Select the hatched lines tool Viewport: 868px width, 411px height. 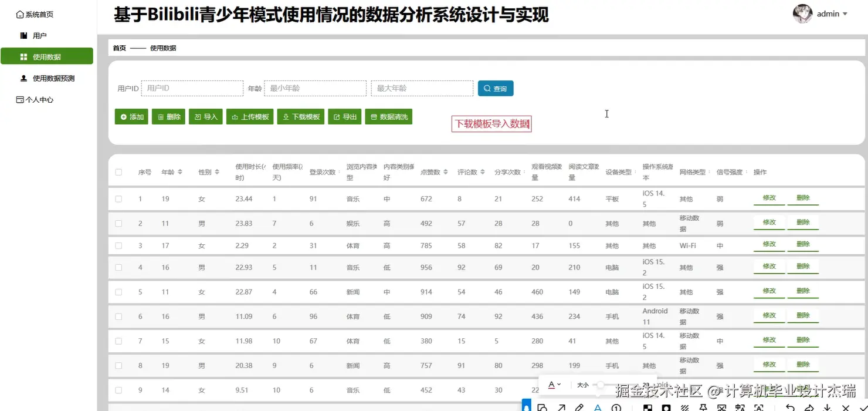click(684, 407)
